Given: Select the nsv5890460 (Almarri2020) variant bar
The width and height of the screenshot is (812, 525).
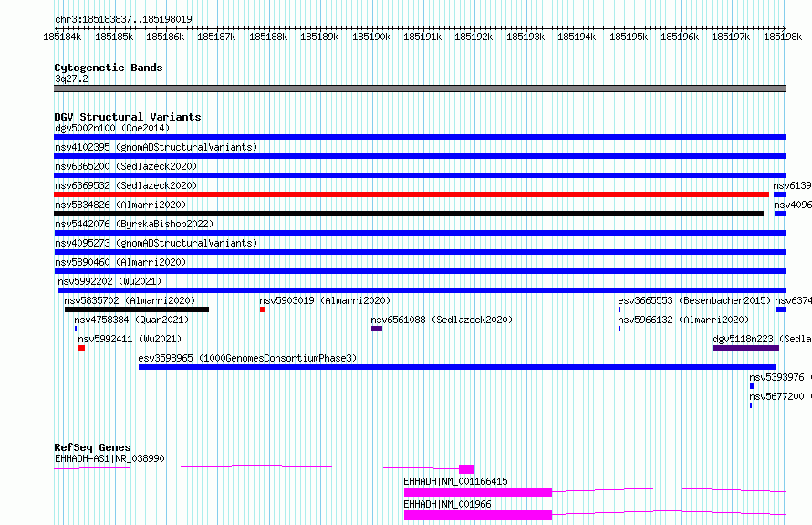Looking at the screenshot, I should click(x=420, y=271).
